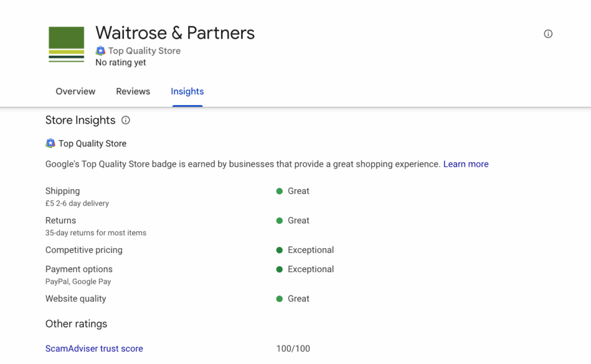
Task: Click 'PayPal, Google Pay' text
Action: coord(78,282)
